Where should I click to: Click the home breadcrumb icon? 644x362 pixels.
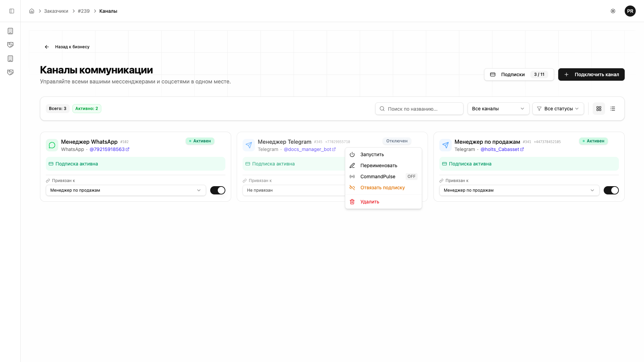coord(32,11)
